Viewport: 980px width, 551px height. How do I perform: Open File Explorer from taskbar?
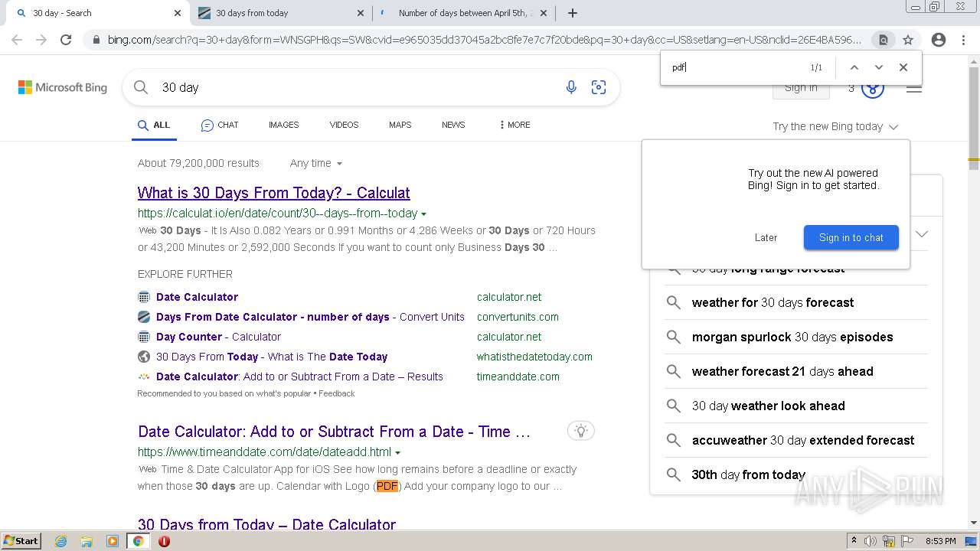click(x=87, y=541)
